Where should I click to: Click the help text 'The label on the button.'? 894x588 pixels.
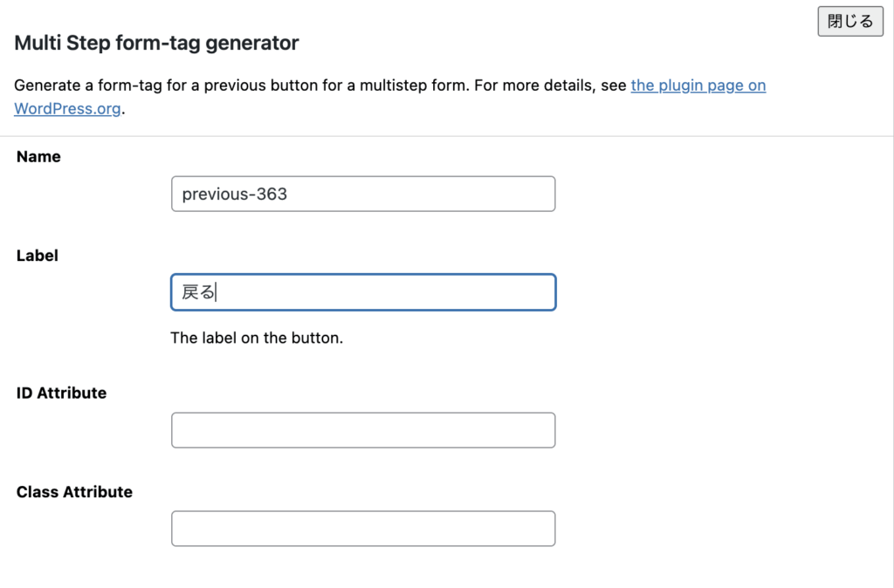(x=257, y=338)
